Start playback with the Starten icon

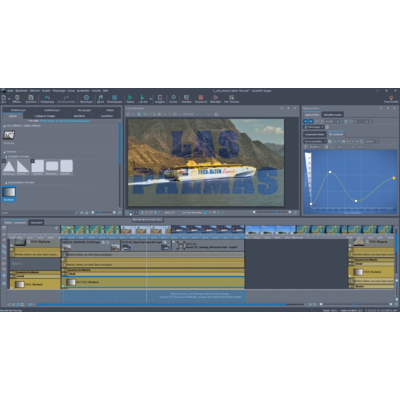(x=130, y=98)
